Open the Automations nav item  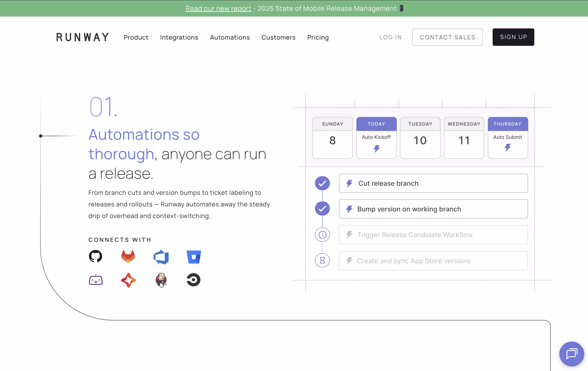pos(230,37)
